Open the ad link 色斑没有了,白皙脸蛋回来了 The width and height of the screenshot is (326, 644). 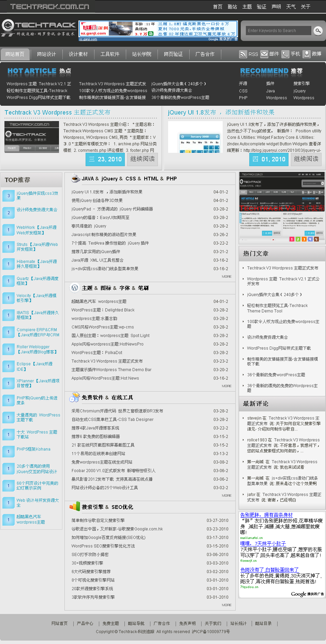click(x=269, y=570)
